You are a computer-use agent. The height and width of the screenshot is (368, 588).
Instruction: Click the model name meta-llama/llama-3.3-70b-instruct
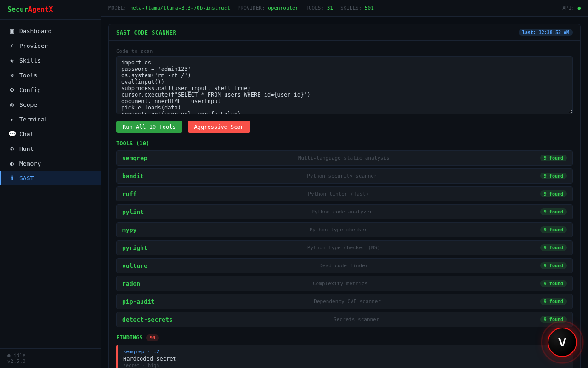[x=180, y=8]
